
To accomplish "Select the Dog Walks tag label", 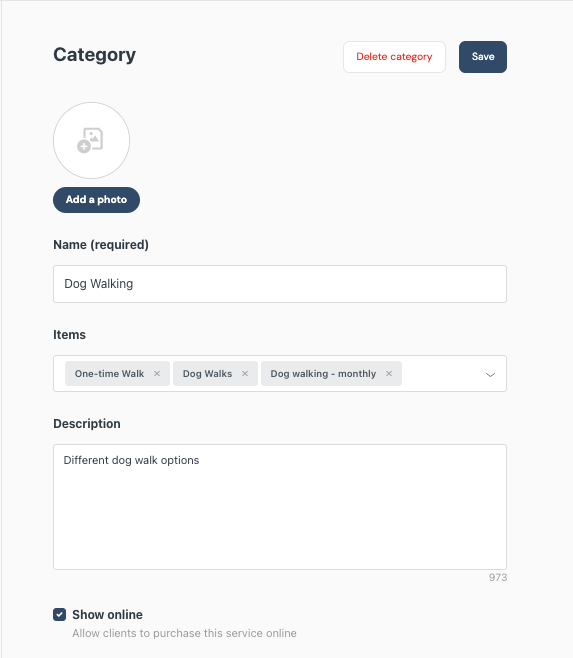I will [207, 373].
